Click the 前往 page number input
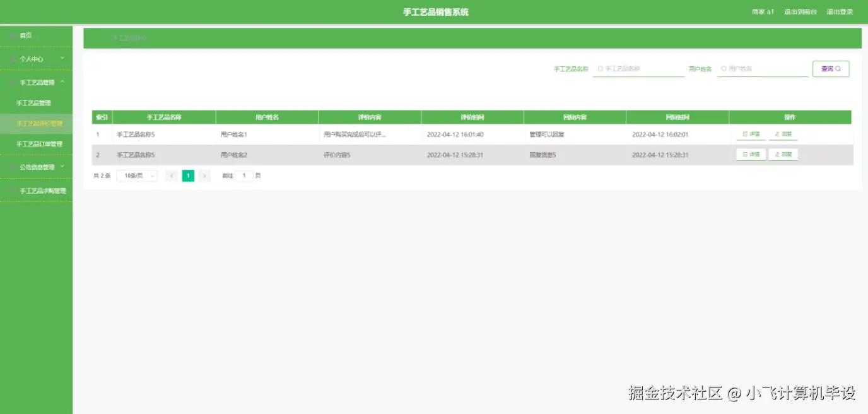The width and height of the screenshot is (868, 414). pyautogui.click(x=244, y=176)
